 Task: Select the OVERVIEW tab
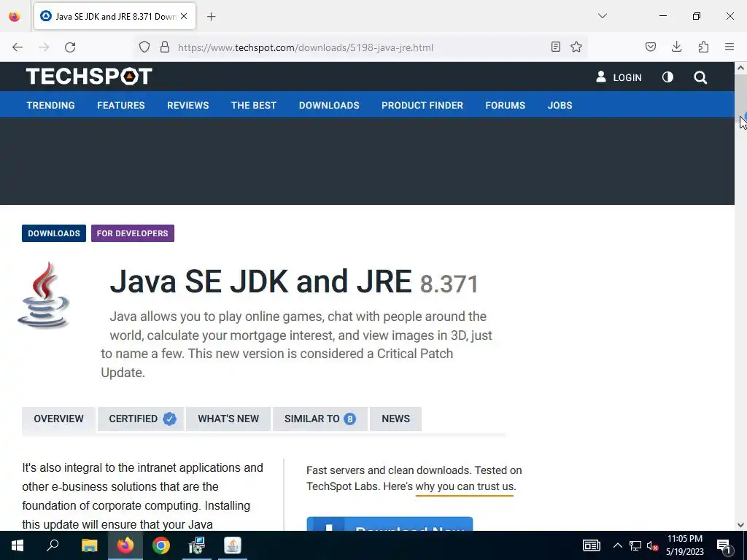(x=58, y=419)
